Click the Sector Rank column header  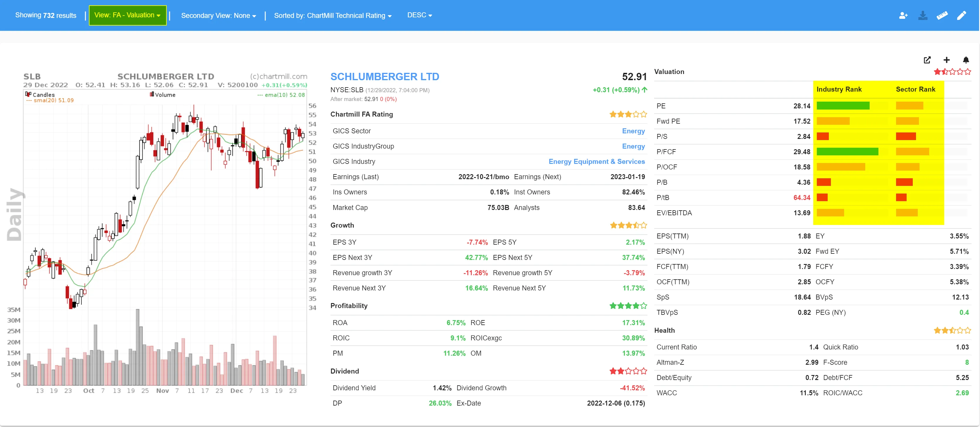click(x=915, y=89)
